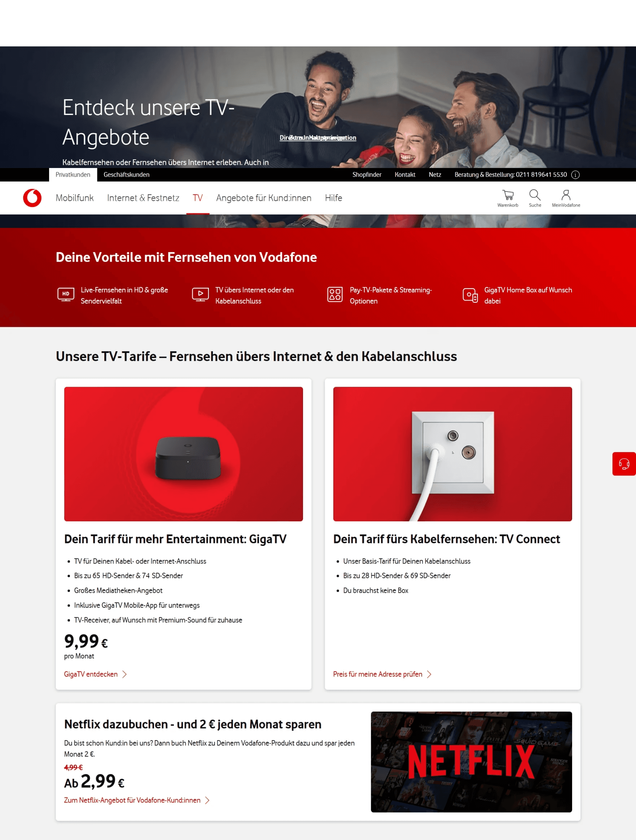Click chevron beside Preis für meine Adresse prüfen
Viewport: 636px width, 840px height.
429,674
